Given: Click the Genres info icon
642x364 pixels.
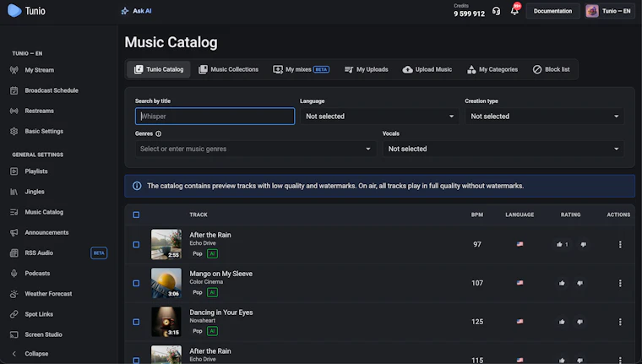Looking at the screenshot, I should (159, 133).
